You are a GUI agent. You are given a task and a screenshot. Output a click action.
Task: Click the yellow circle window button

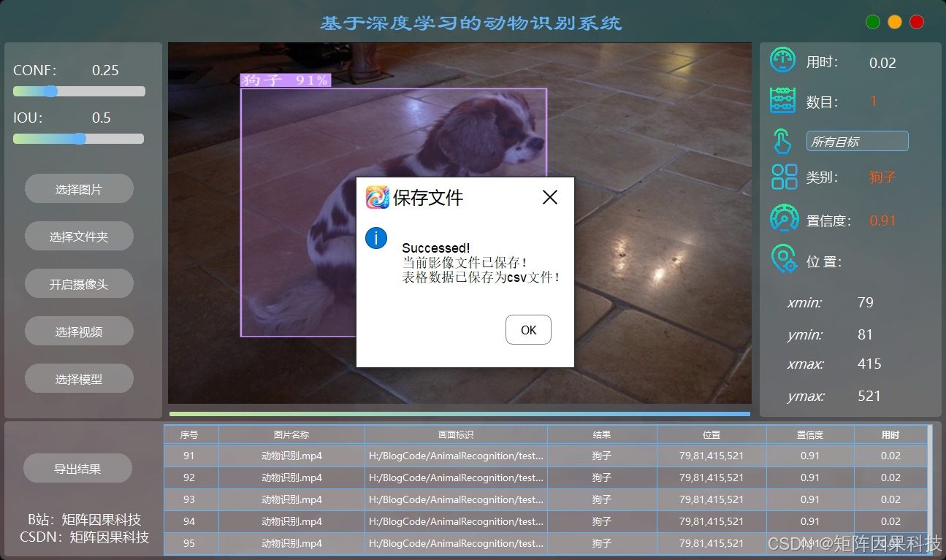click(x=894, y=22)
